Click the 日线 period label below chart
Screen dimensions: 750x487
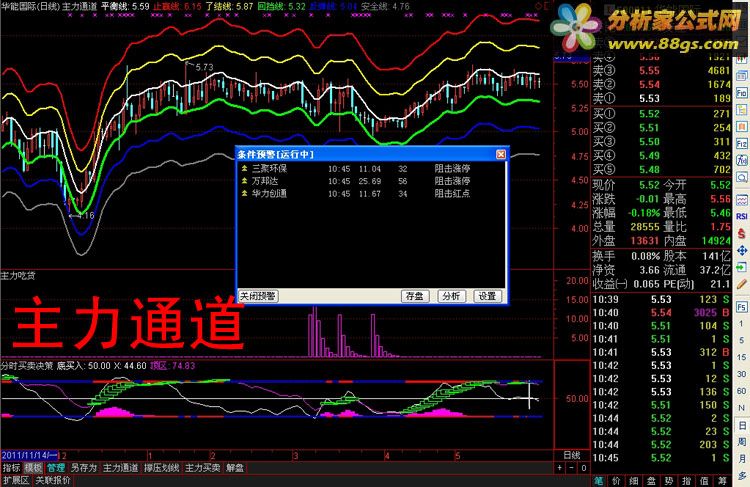[572, 455]
